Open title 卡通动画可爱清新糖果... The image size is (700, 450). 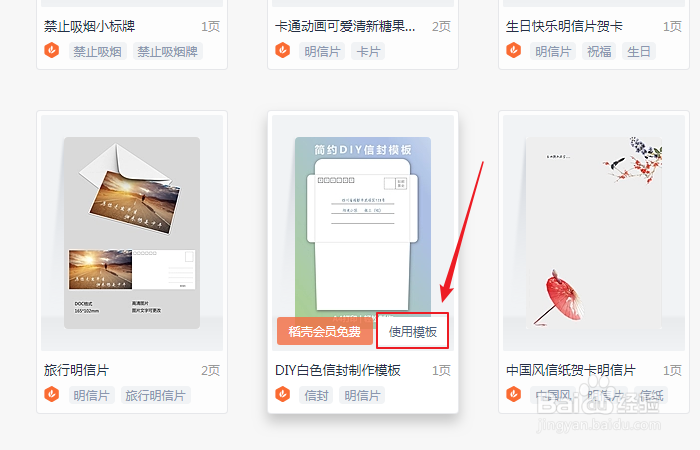[345, 26]
